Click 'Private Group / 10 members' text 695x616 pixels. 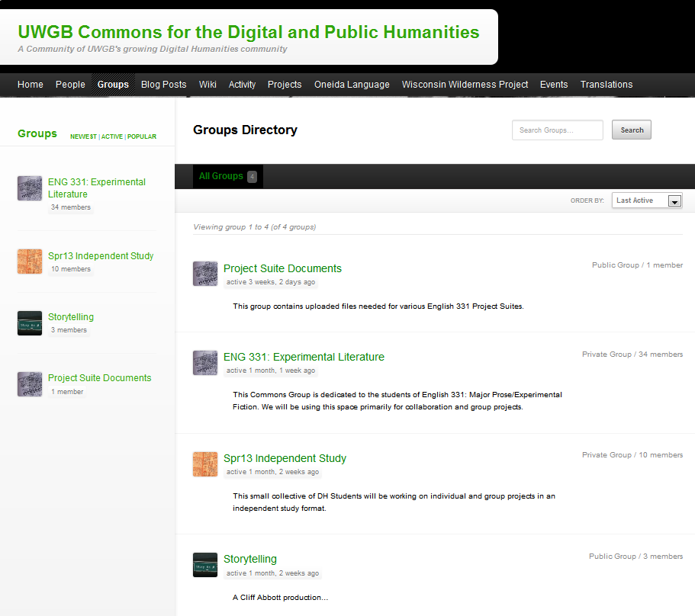[x=632, y=455]
